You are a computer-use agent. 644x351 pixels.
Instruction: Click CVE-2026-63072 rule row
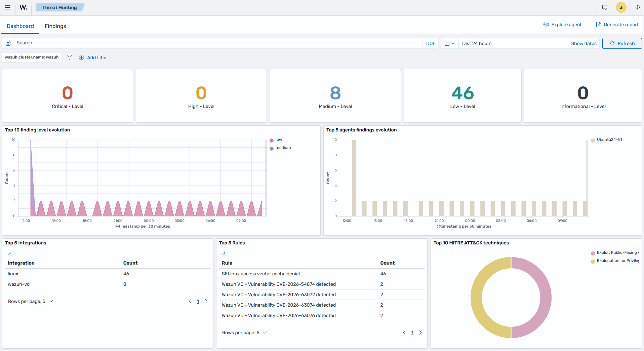(x=322, y=295)
